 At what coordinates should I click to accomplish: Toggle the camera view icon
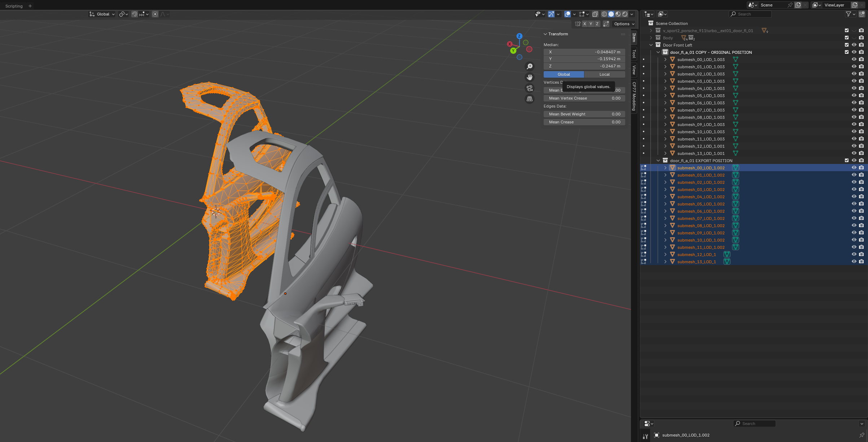coord(529,88)
